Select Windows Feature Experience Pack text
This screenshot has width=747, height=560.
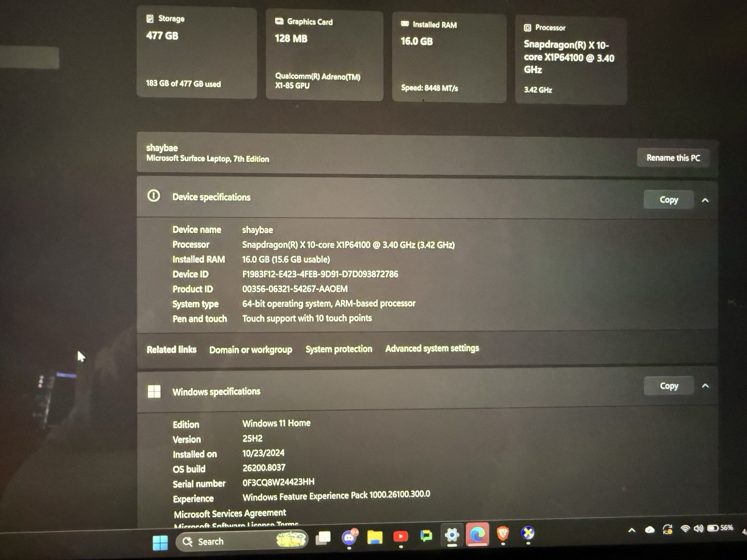click(336, 496)
